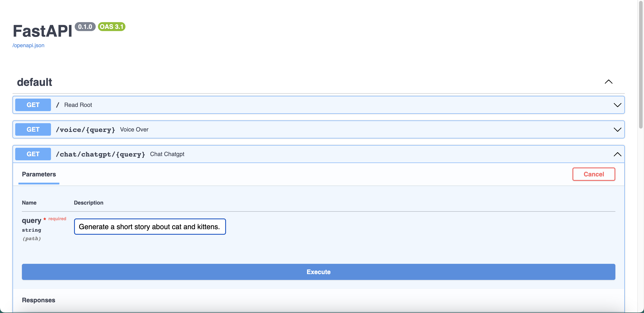Image resolution: width=644 pixels, height=313 pixels.
Task: Expand the Voice Over endpoint arrow
Action: point(617,129)
